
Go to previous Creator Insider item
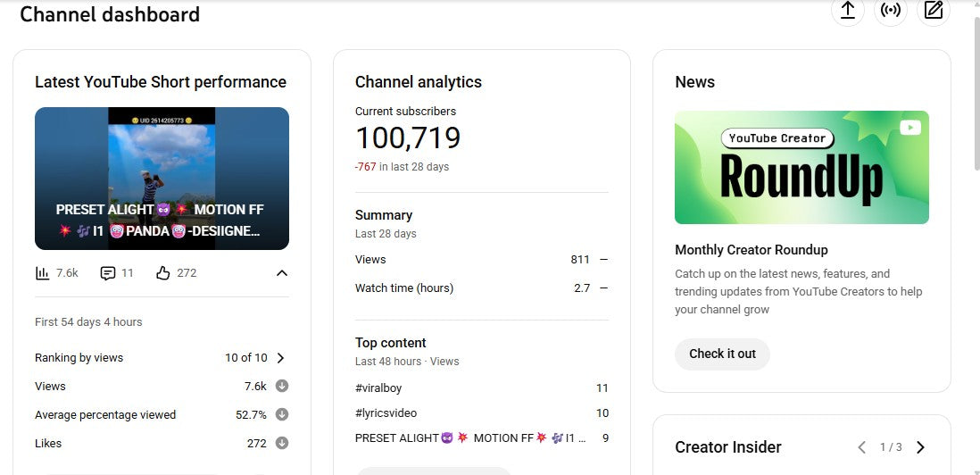862,447
